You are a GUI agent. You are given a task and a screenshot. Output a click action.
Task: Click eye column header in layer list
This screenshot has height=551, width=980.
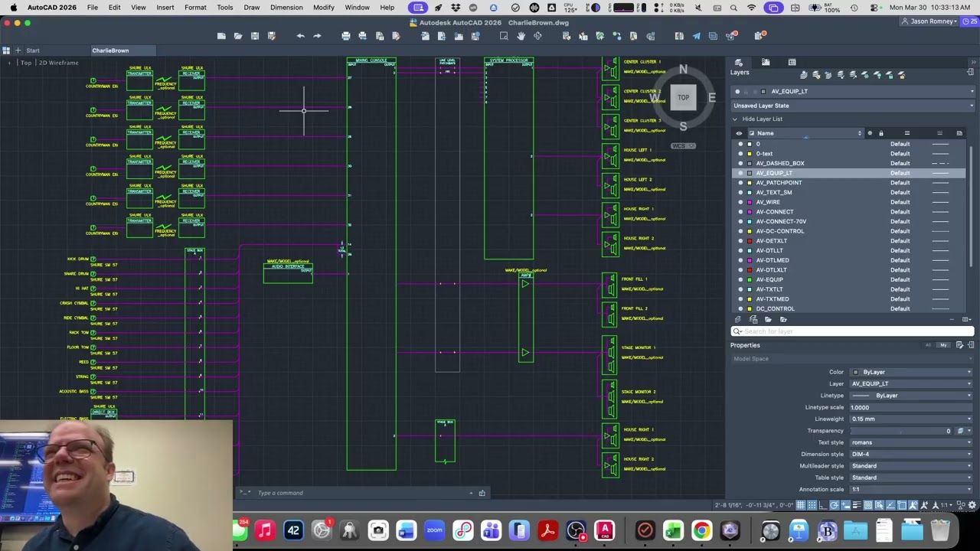coord(740,133)
